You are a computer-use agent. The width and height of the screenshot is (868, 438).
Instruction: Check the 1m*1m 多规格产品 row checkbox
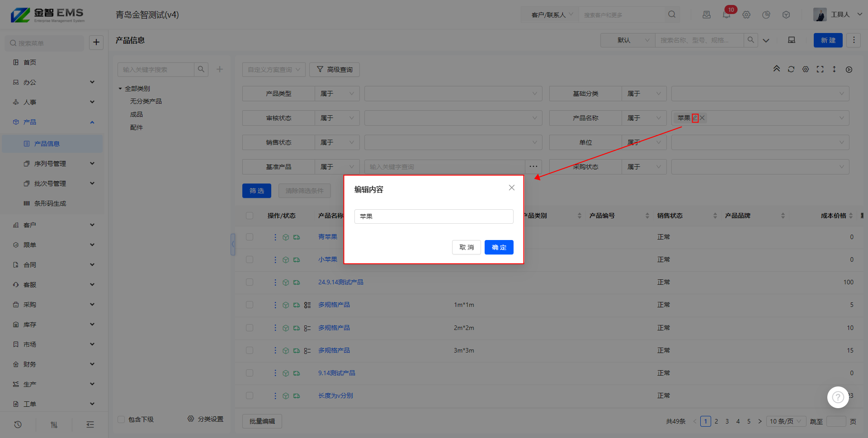[x=250, y=305]
